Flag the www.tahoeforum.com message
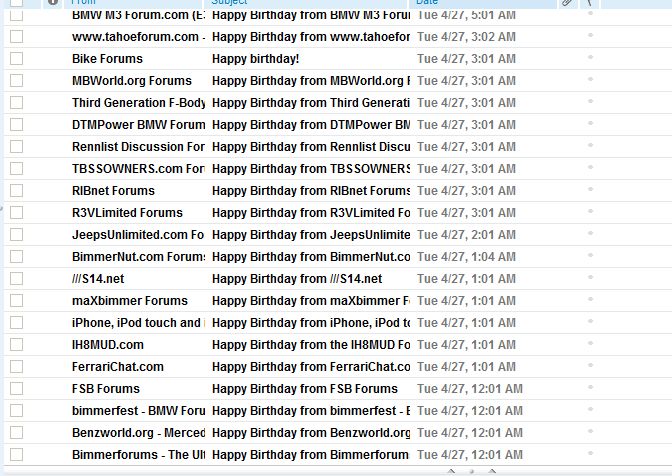672x476 pixels. click(x=591, y=35)
